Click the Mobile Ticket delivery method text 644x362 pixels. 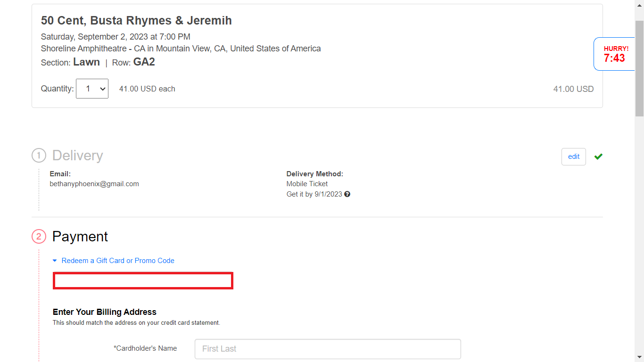[307, 184]
